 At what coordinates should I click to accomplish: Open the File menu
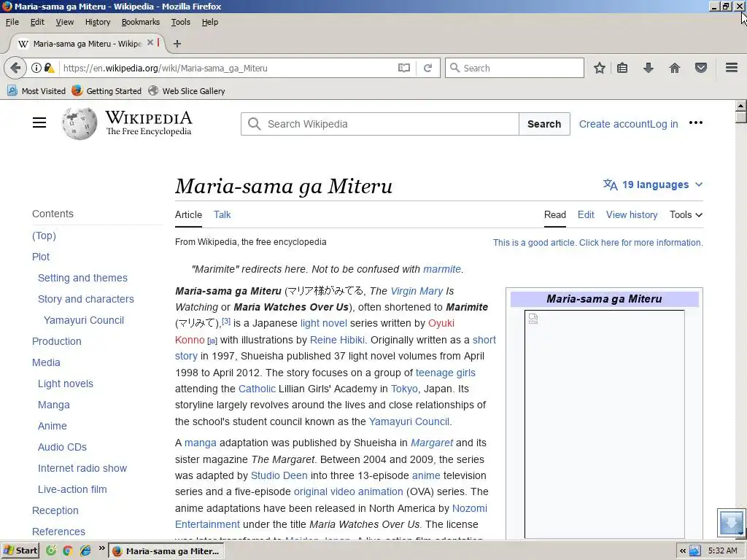pos(12,22)
